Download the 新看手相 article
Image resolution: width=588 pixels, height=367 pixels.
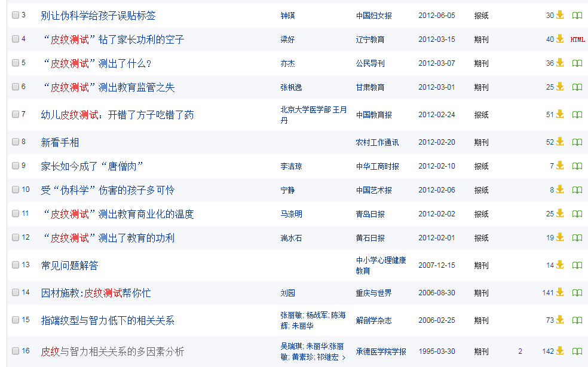click(560, 142)
